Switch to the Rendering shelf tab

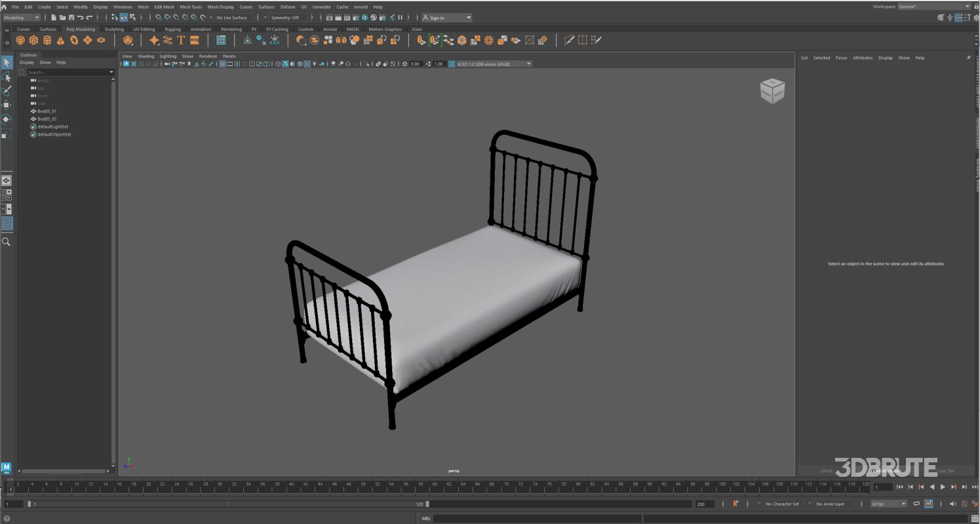click(231, 29)
